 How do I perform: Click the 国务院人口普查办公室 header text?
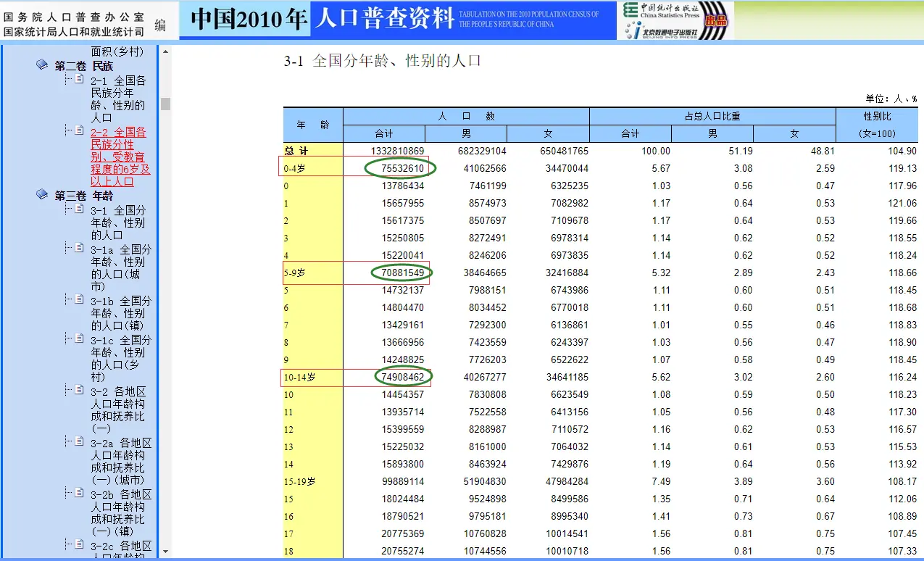coord(73,17)
